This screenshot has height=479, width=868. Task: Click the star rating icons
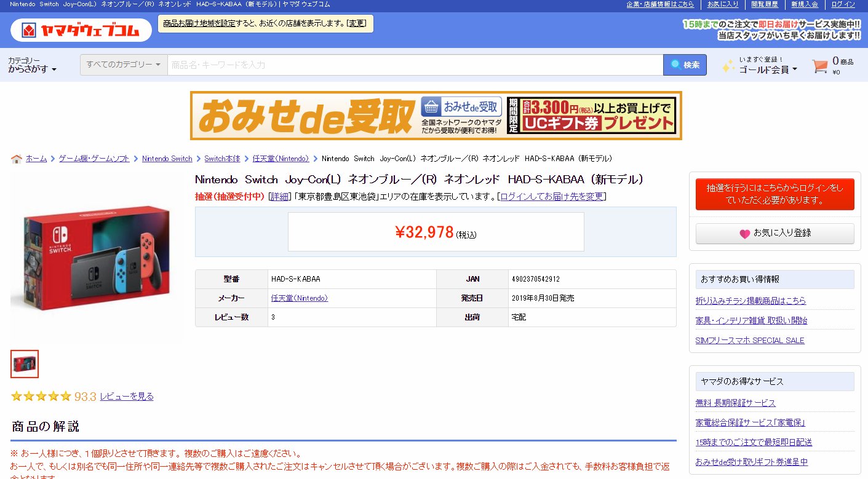coord(41,397)
